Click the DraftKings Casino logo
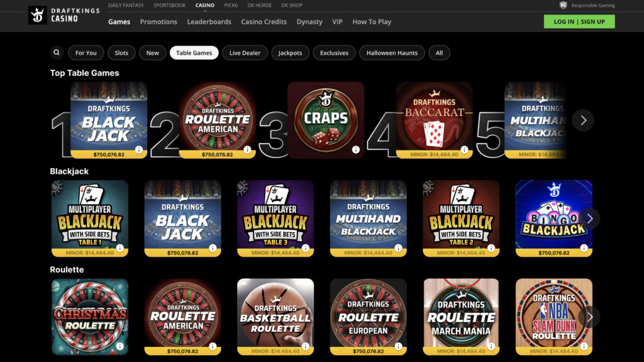The height and width of the screenshot is (362, 644). tap(64, 15)
